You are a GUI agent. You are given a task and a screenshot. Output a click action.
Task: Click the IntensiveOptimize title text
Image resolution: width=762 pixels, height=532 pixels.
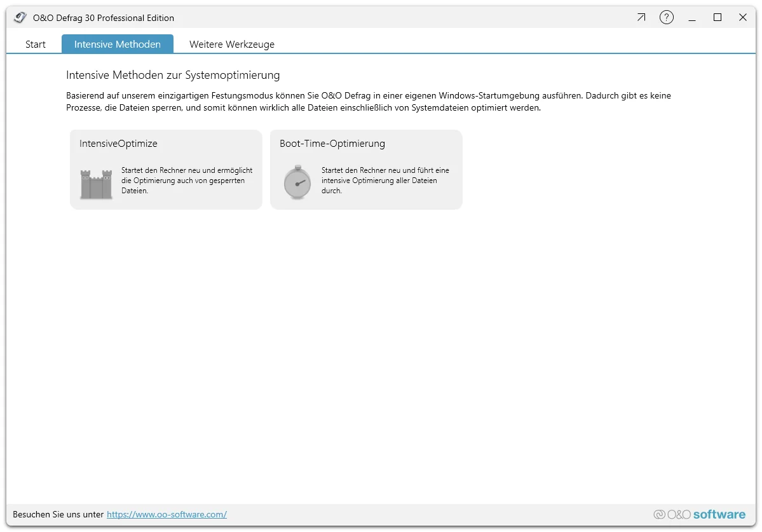click(118, 144)
